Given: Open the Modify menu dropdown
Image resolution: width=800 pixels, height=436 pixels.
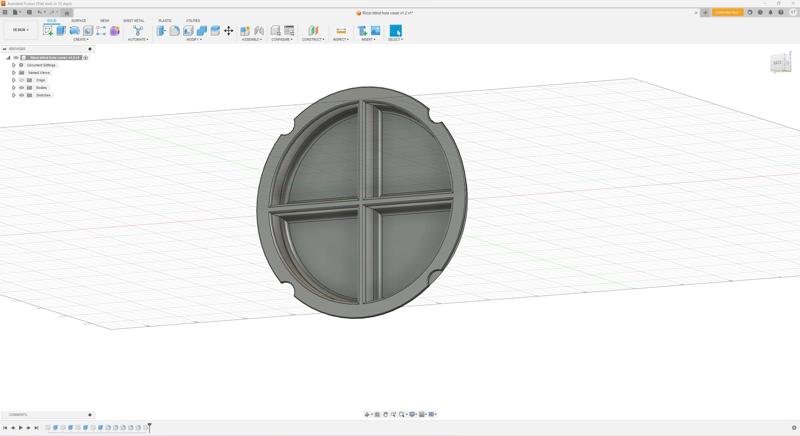Looking at the screenshot, I should (194, 40).
